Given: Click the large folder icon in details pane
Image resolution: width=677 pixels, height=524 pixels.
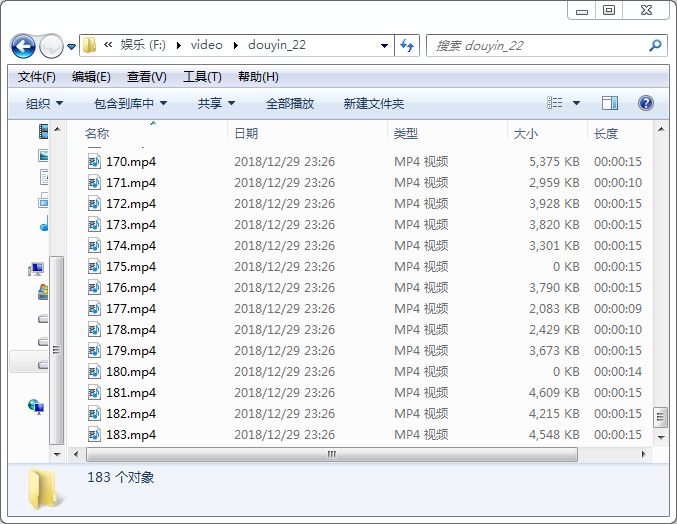Looking at the screenshot, I should click(x=44, y=489).
